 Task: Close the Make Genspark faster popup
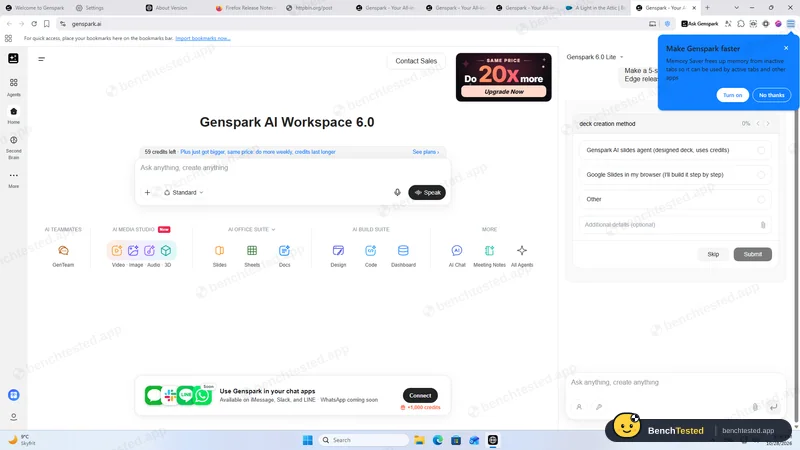pos(786,48)
